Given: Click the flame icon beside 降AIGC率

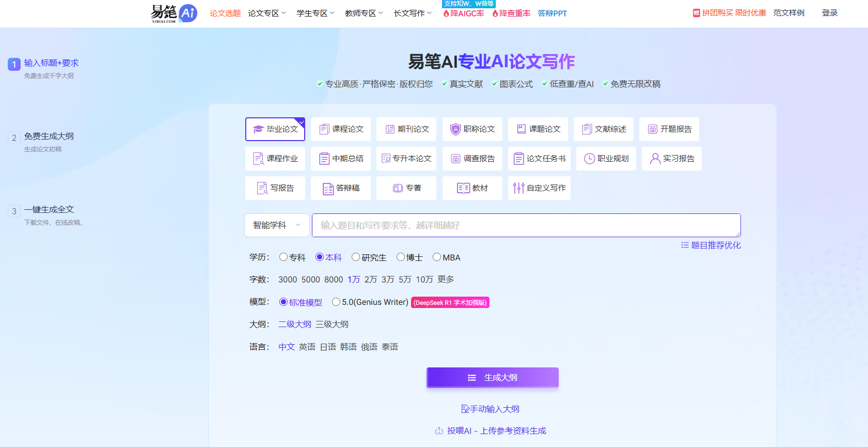Looking at the screenshot, I should tap(446, 13).
